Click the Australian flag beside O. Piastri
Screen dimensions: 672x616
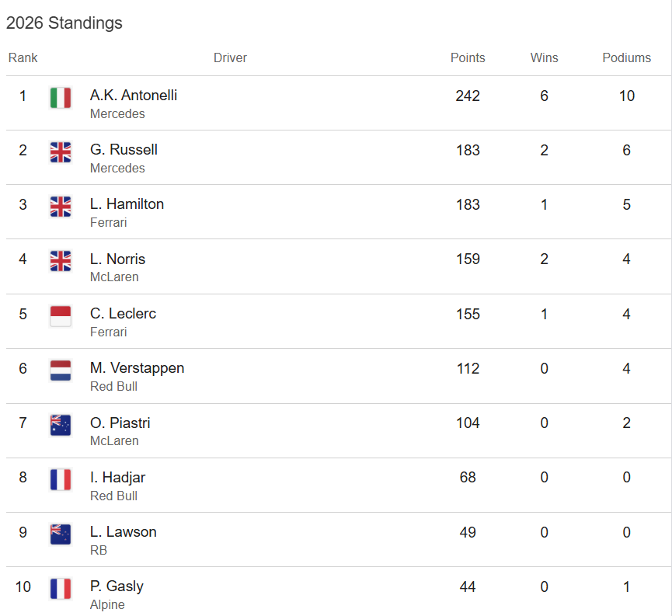[x=61, y=425]
